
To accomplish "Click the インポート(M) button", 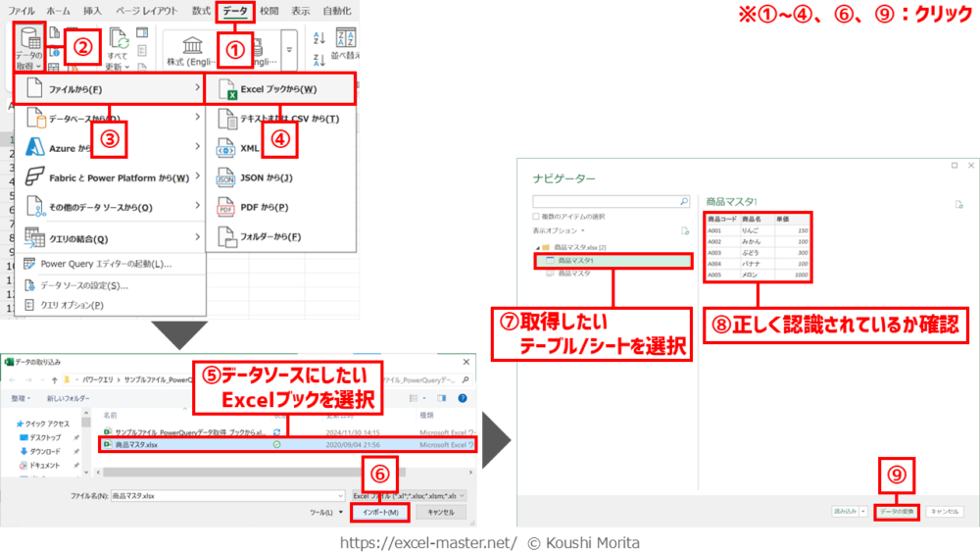I will [x=379, y=512].
